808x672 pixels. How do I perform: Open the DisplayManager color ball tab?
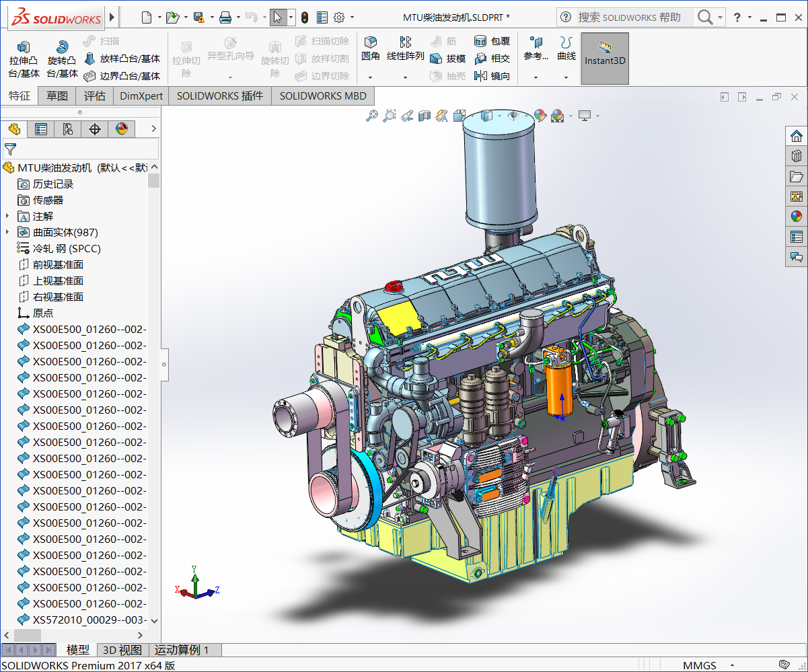122,129
